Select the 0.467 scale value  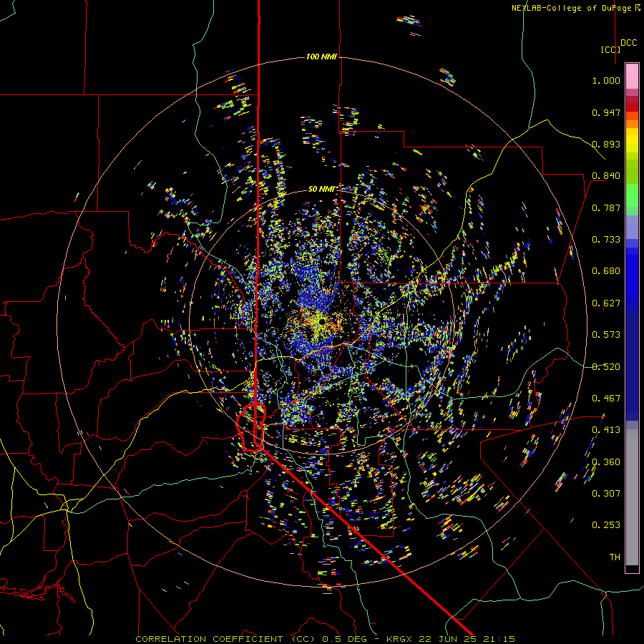click(606, 399)
